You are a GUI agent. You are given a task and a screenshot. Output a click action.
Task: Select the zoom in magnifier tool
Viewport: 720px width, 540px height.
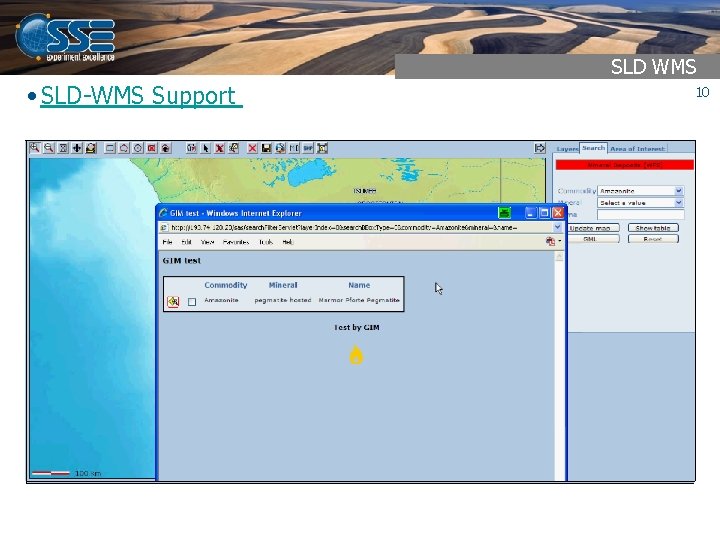34,148
